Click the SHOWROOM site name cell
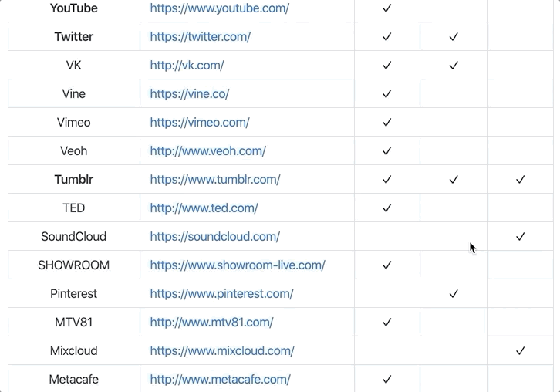 tap(74, 265)
